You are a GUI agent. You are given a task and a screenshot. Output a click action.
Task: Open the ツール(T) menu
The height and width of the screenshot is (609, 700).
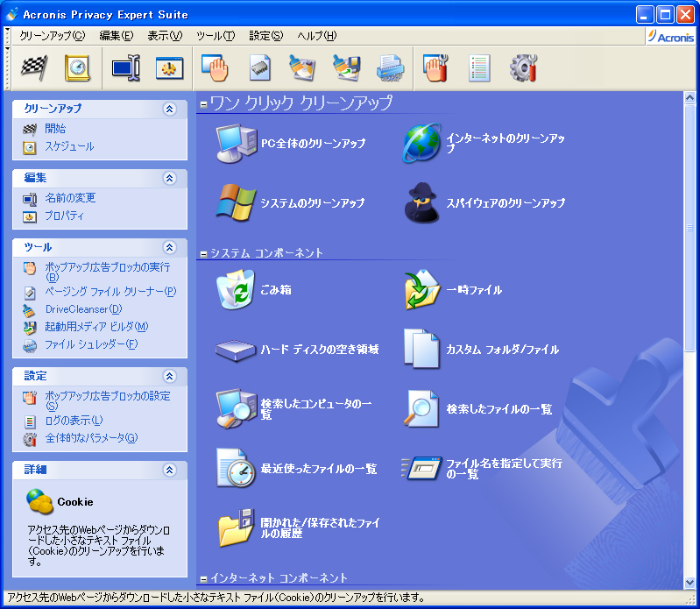[216, 36]
